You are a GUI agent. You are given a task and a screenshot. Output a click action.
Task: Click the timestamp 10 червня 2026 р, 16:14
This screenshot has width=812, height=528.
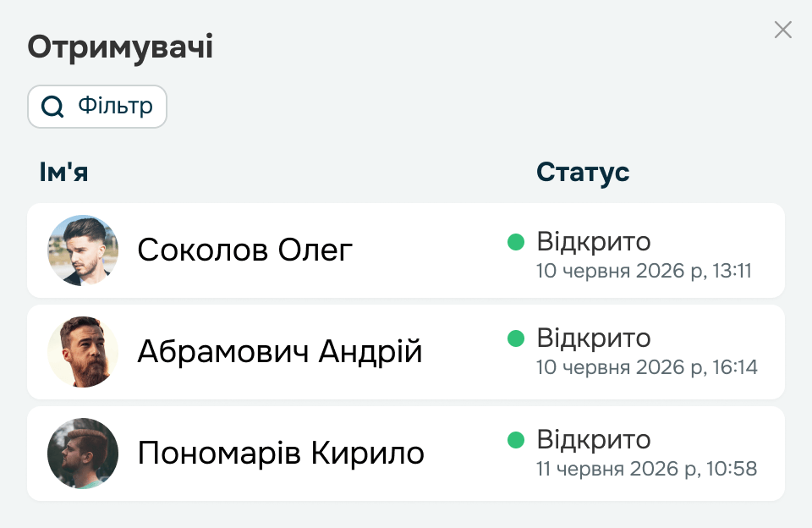tap(647, 367)
